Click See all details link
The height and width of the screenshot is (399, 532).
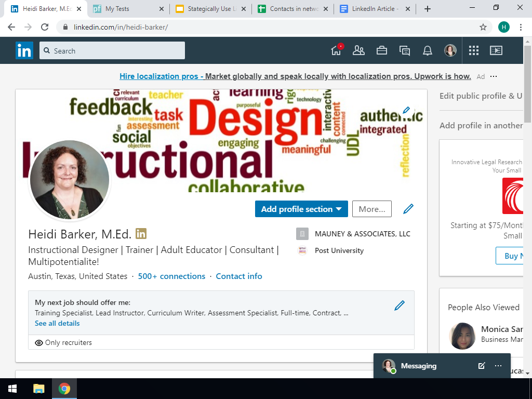(x=57, y=323)
